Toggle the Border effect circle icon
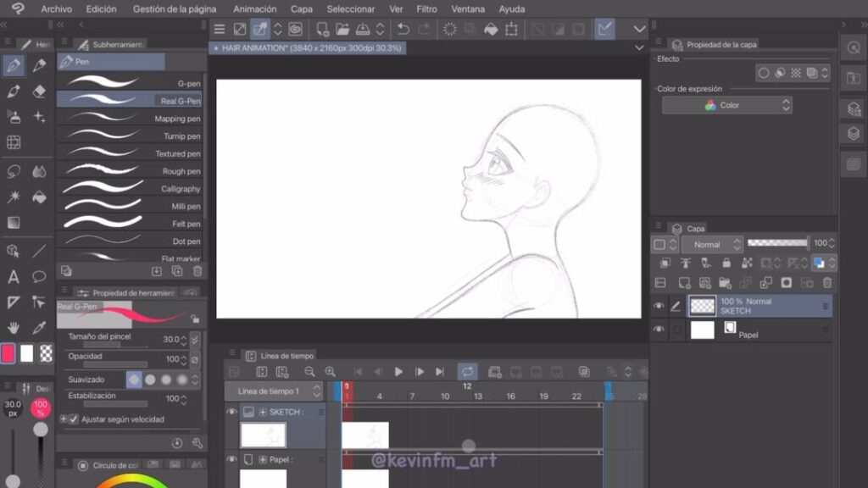 coord(764,73)
